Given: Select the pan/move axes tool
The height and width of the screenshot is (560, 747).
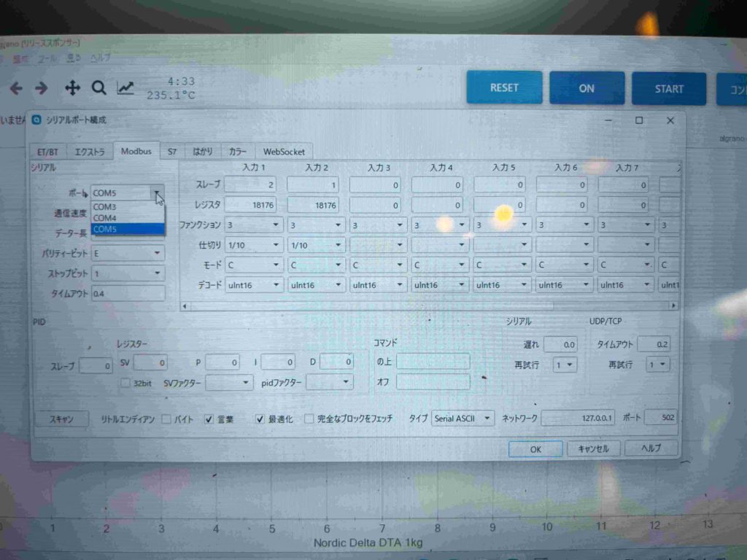Looking at the screenshot, I should coord(72,88).
